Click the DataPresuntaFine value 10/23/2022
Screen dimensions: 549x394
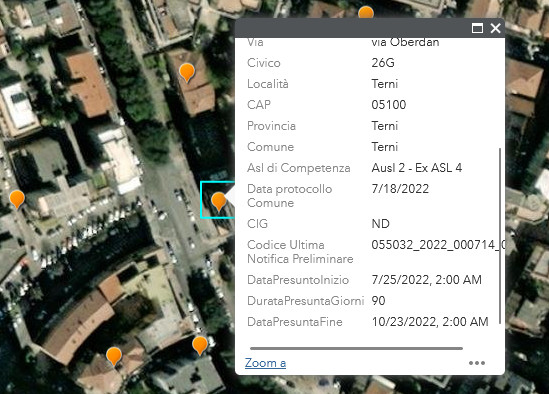[x=430, y=322]
